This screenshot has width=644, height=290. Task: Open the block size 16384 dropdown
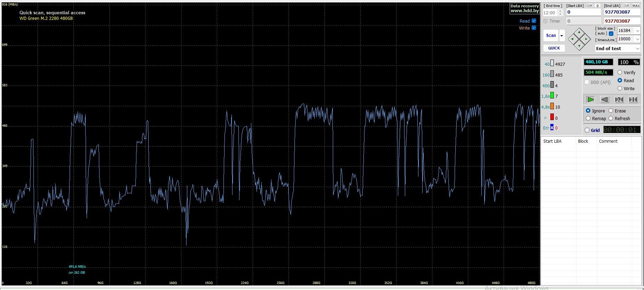(x=637, y=31)
